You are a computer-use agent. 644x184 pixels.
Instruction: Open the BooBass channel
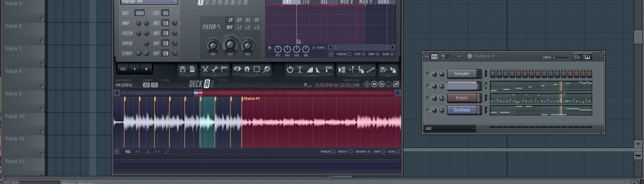coord(462,110)
